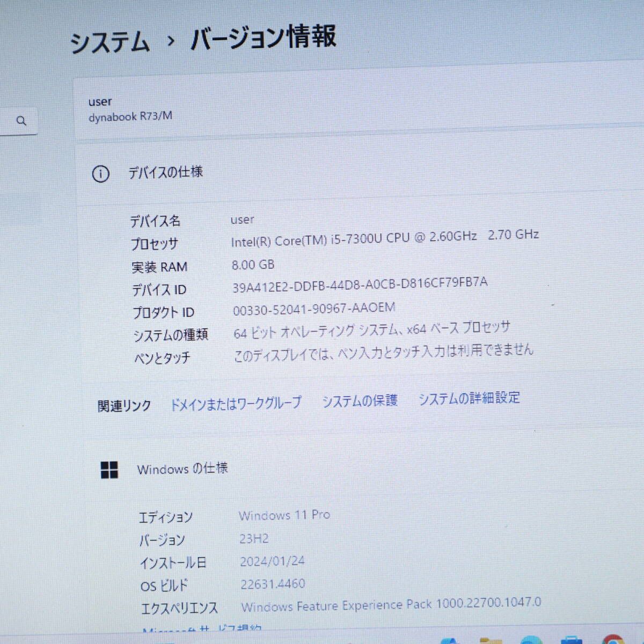The height and width of the screenshot is (644, 644).
Task: Select the Windows 11 Pro edition value
Action: 284,515
